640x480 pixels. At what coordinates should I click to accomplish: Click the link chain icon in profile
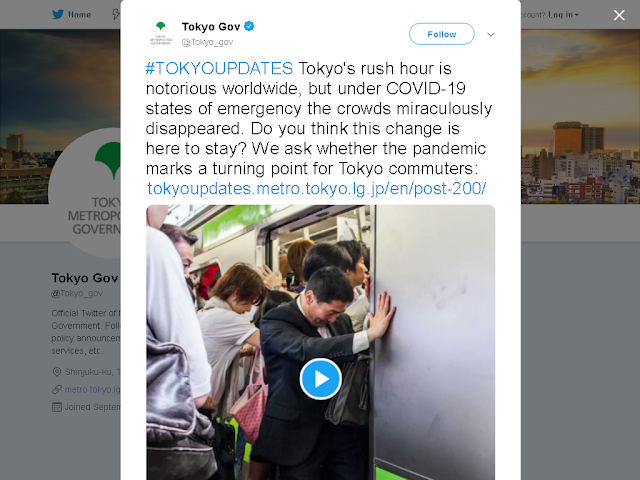click(57, 389)
